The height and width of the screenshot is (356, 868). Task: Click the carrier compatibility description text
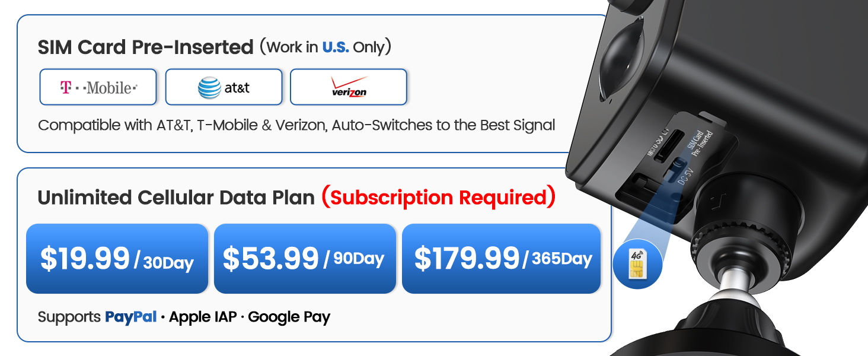pos(296,125)
